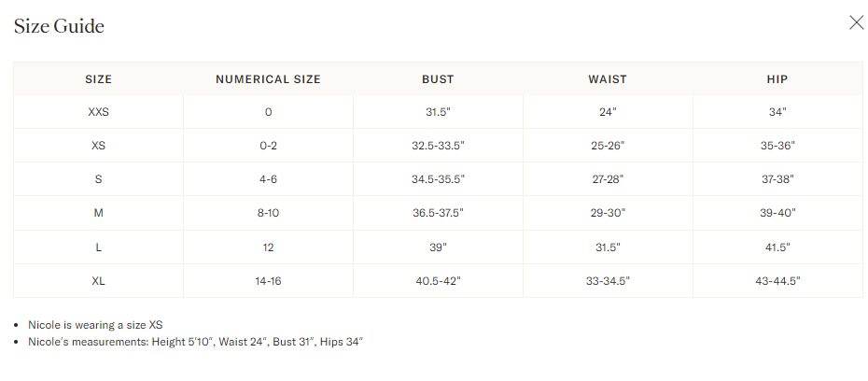Select the NUMERICAL SIZE column header

click(269, 79)
